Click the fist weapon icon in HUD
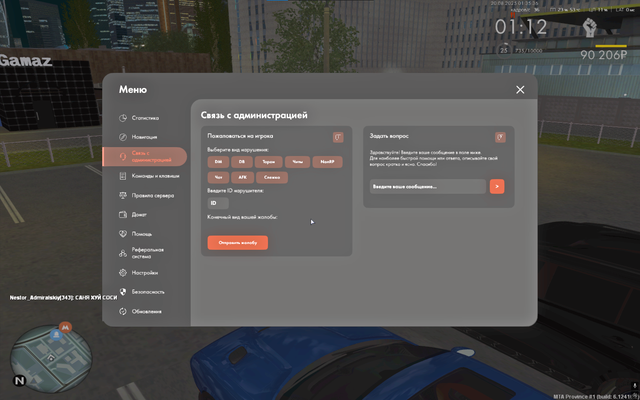The image size is (640, 400). pos(589,27)
